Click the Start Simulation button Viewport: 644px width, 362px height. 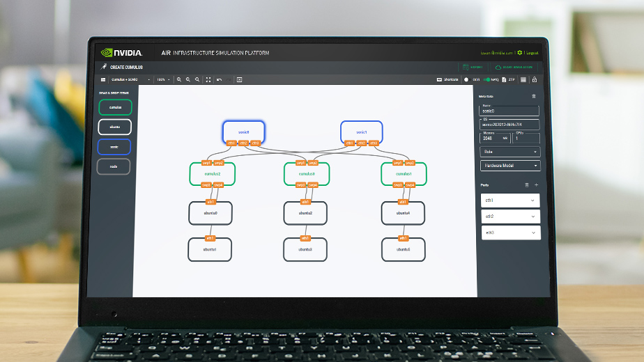pos(514,68)
